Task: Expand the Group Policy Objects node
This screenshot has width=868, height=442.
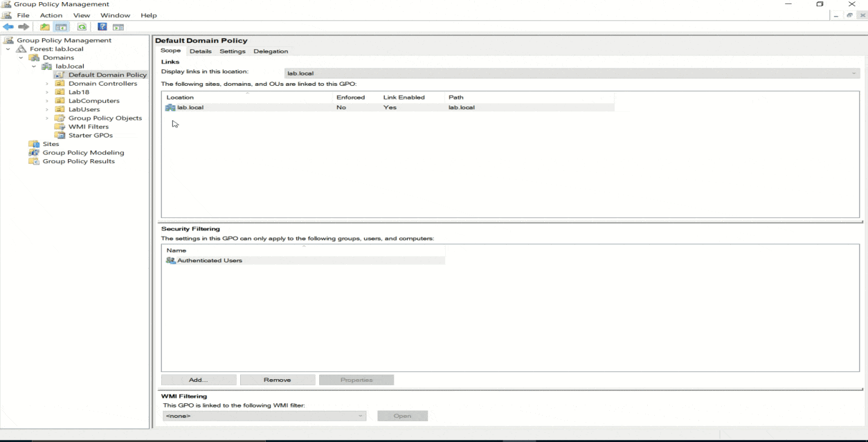Action: coord(47,118)
